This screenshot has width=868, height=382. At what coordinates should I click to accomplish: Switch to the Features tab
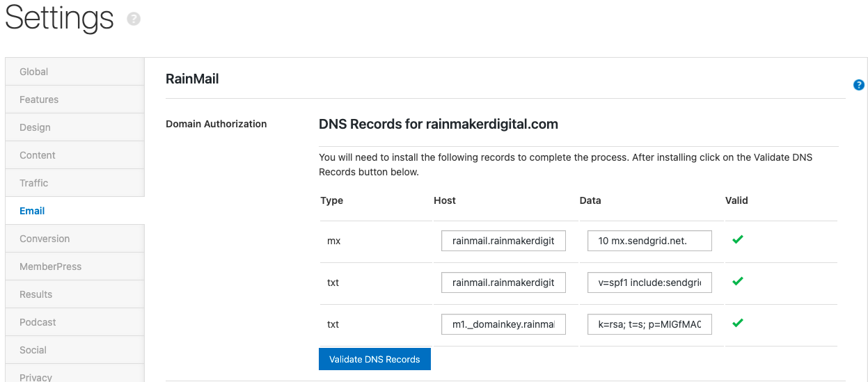pyautogui.click(x=74, y=100)
